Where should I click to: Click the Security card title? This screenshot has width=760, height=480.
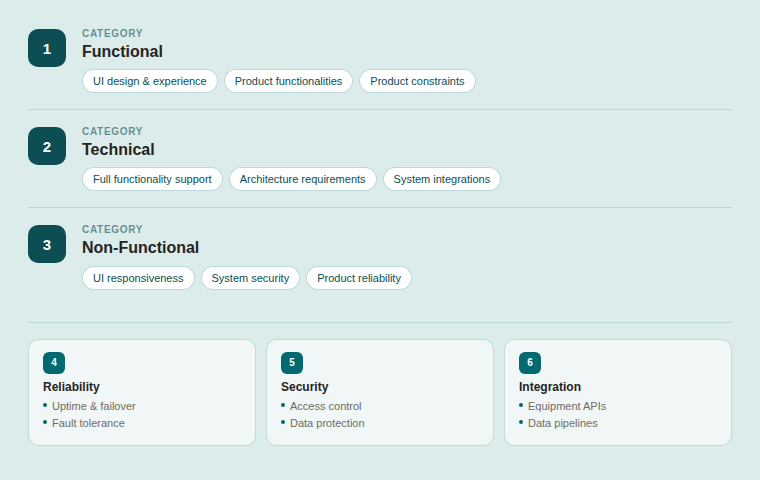(304, 386)
